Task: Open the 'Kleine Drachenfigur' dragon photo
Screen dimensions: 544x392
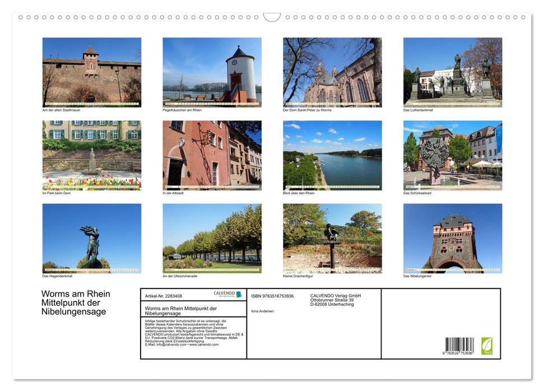Action: click(332, 239)
